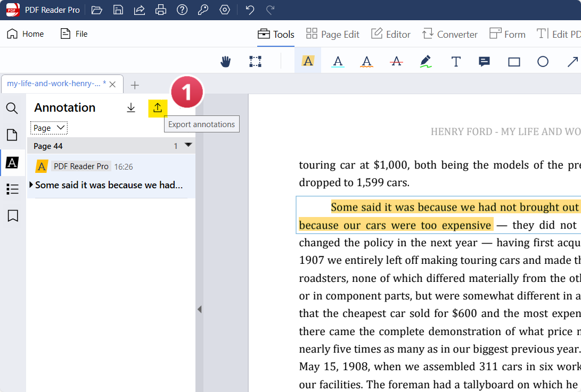Redo the last undone action
Viewport: 581px width, 392px height.
[271, 10]
